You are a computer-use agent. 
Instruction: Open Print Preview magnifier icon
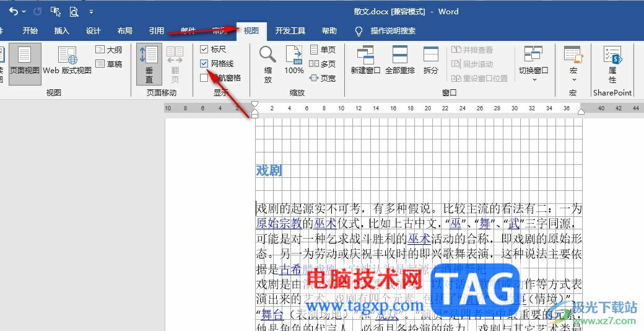(x=74, y=12)
